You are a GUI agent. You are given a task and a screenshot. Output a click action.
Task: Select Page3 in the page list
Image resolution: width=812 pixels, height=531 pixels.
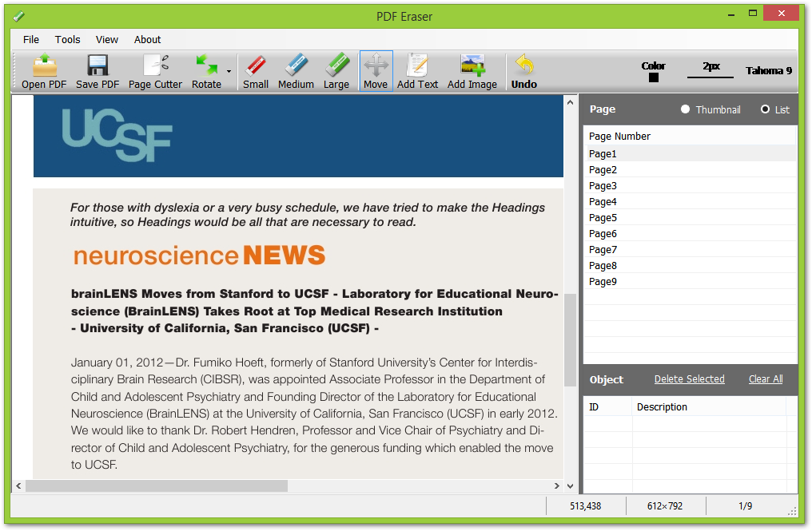690,186
